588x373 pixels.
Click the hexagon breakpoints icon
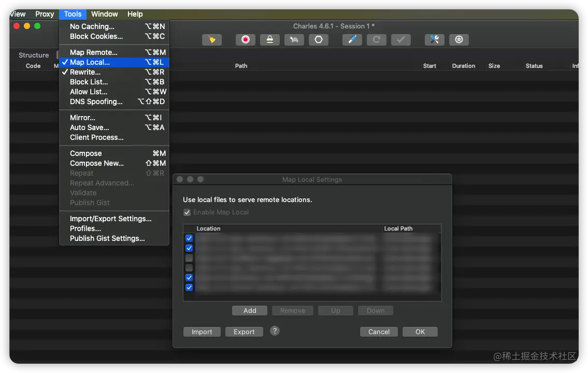[319, 40]
